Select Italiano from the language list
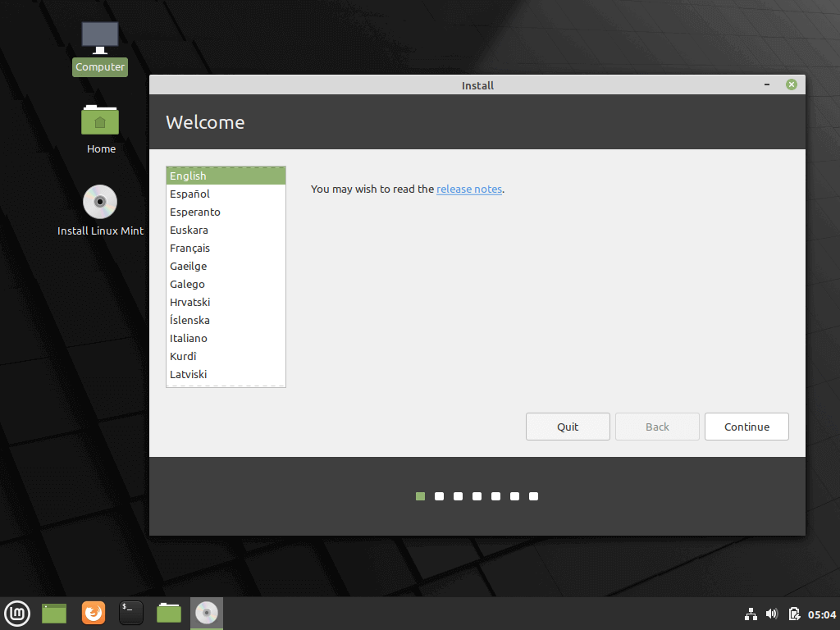 click(x=189, y=338)
